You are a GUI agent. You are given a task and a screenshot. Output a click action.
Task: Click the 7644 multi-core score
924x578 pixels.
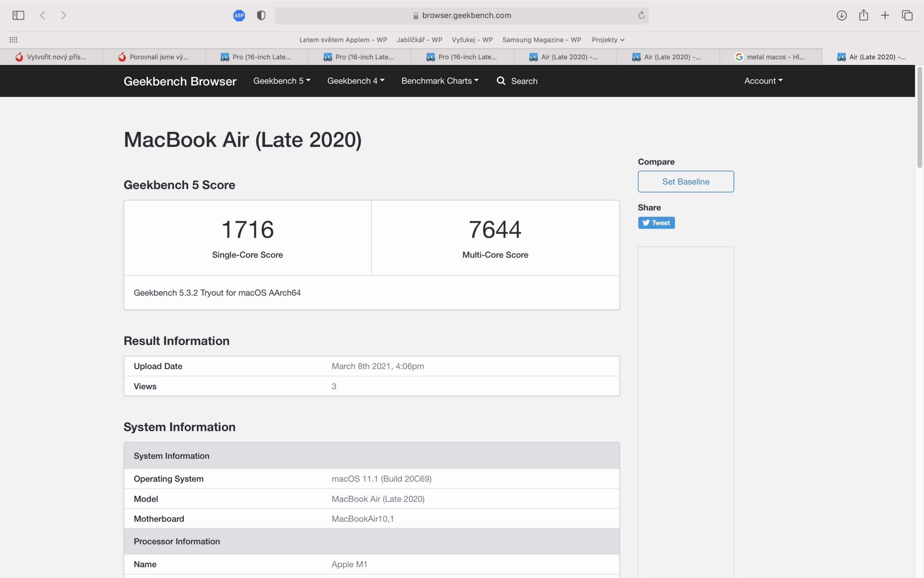[x=495, y=229]
